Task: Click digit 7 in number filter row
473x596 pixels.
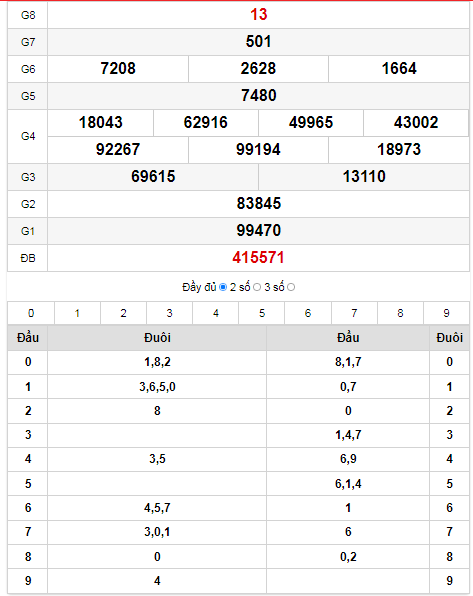Action: 354,313
